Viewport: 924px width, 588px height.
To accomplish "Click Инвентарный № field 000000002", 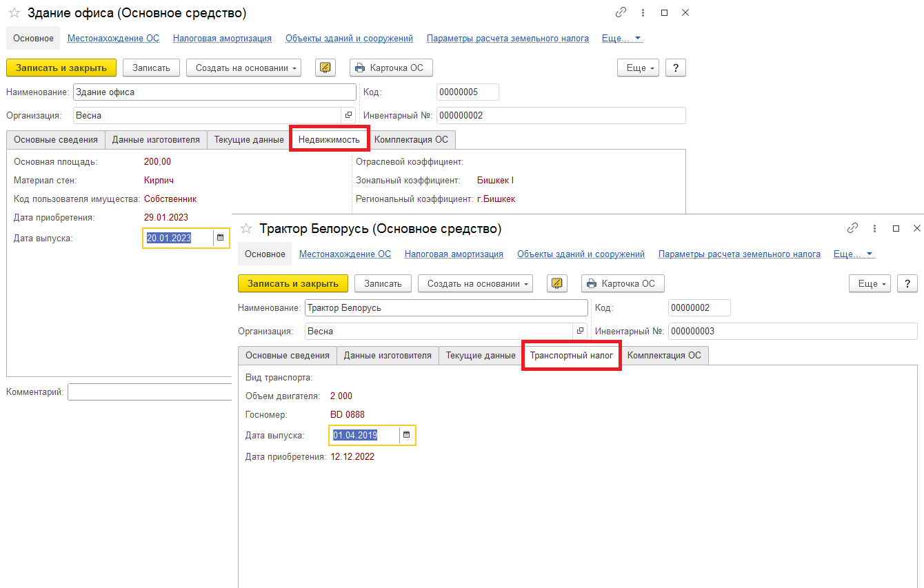I will pyautogui.click(x=561, y=116).
